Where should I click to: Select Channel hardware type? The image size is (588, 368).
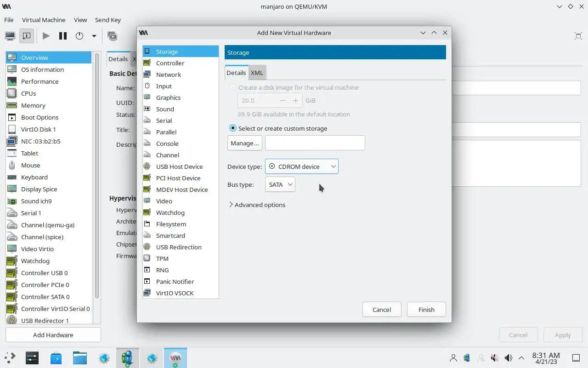181,155
